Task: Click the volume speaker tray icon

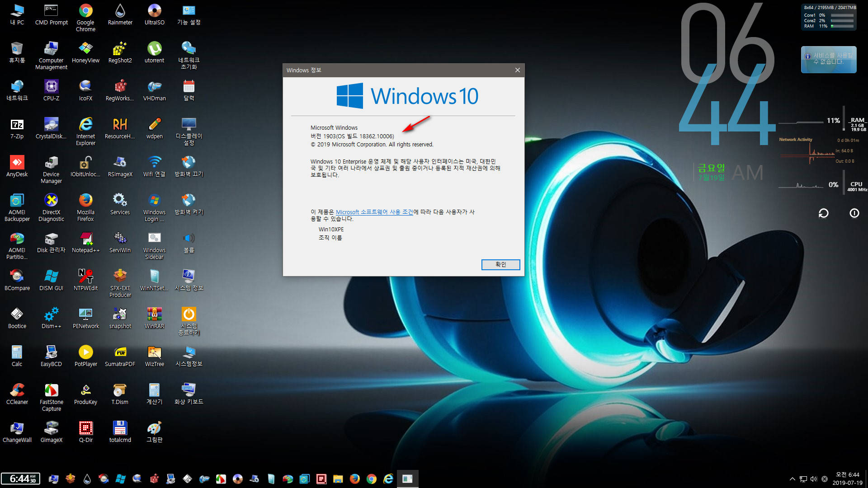Action: click(814, 479)
